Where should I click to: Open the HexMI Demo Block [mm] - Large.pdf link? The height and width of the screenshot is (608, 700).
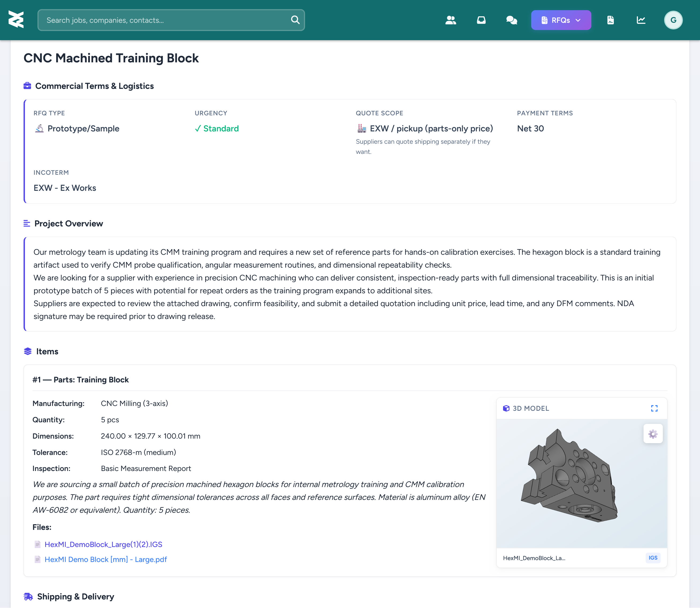(x=106, y=559)
